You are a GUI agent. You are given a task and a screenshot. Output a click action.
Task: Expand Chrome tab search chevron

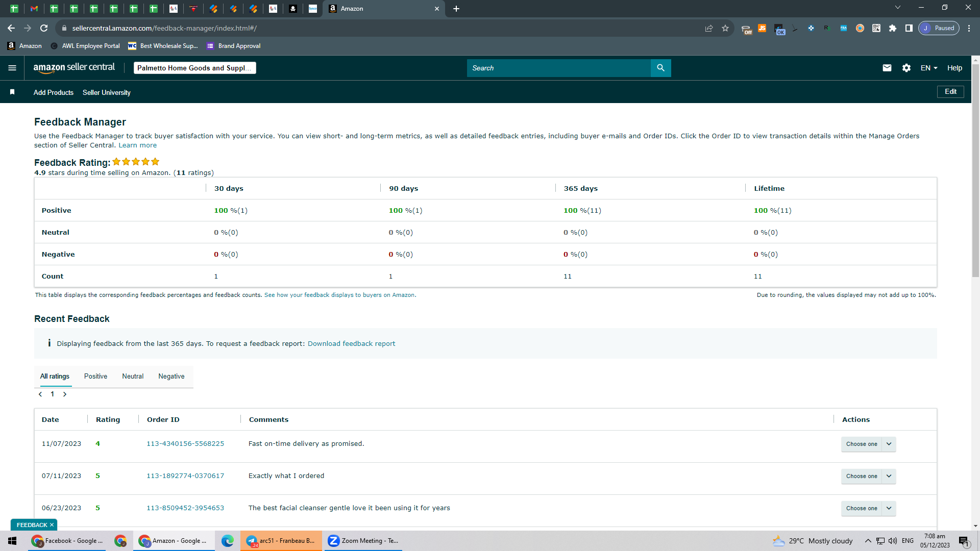(x=898, y=8)
